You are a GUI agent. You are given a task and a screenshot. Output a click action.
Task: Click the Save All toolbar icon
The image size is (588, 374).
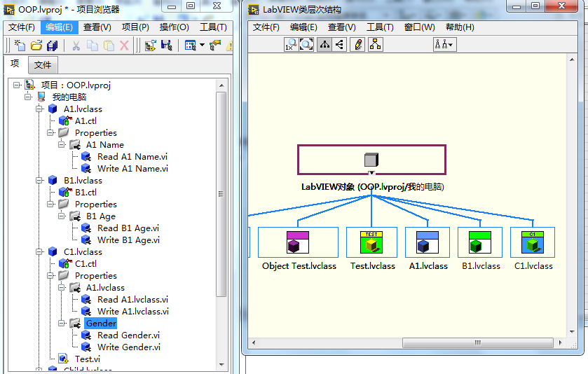coord(53,46)
